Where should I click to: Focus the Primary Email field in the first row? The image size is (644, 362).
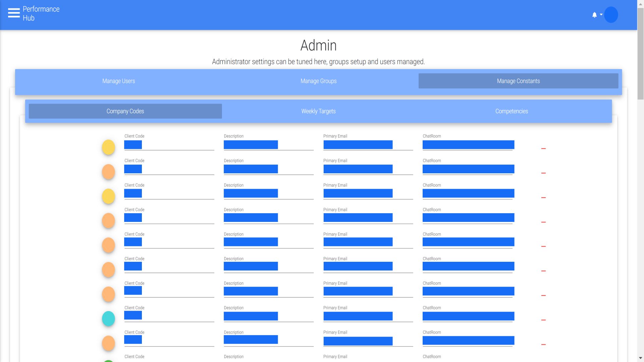(368, 145)
